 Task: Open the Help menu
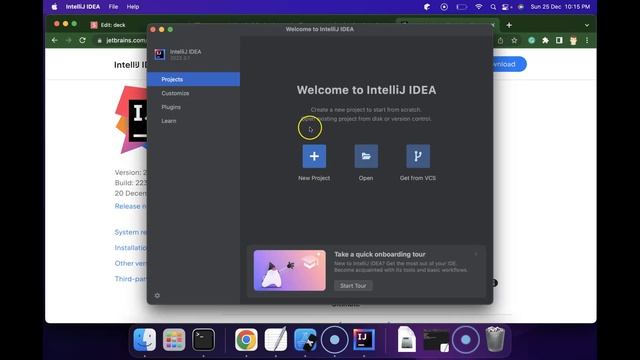point(133,7)
